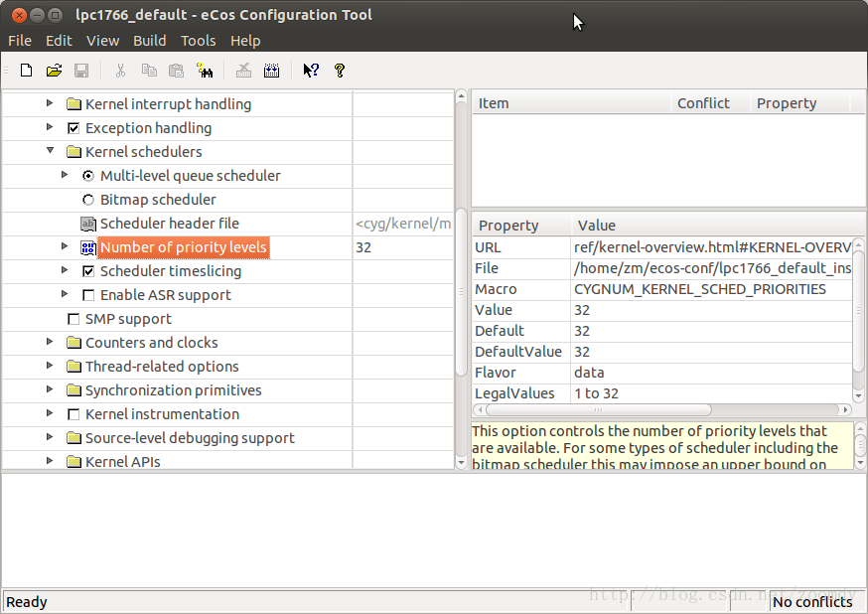The height and width of the screenshot is (614, 868).
Task: Click the properties pane horizontal scrollbar thumb
Action: pyautogui.click(x=599, y=410)
